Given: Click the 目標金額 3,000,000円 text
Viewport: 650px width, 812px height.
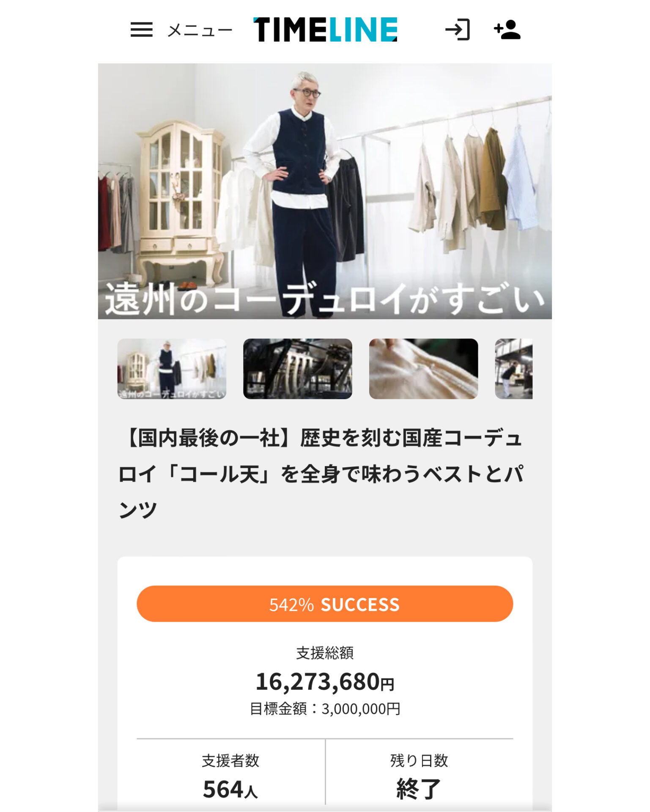Looking at the screenshot, I should (325, 709).
